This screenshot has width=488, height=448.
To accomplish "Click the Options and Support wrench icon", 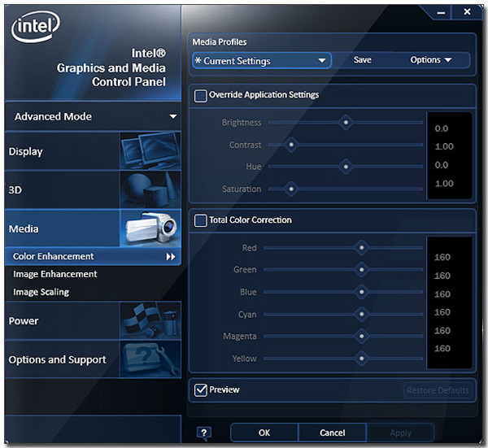I will 150,359.
